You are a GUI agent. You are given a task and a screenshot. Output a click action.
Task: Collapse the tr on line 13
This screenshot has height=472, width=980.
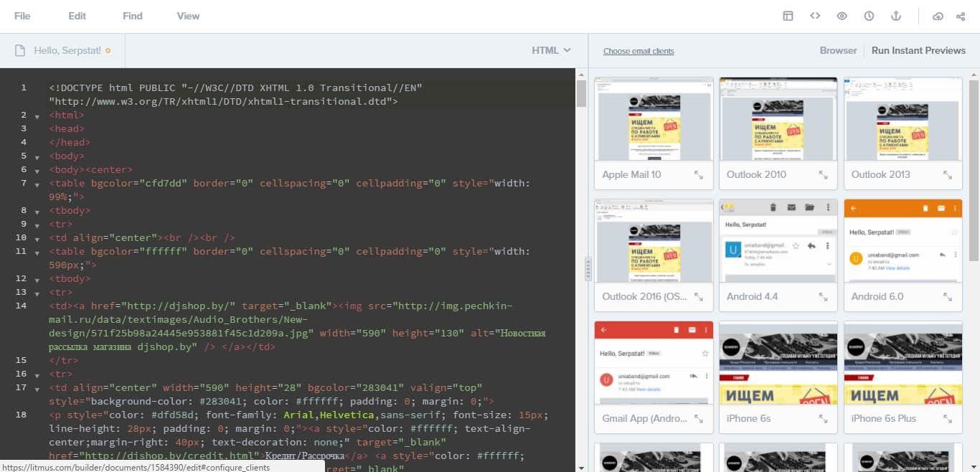point(37,293)
